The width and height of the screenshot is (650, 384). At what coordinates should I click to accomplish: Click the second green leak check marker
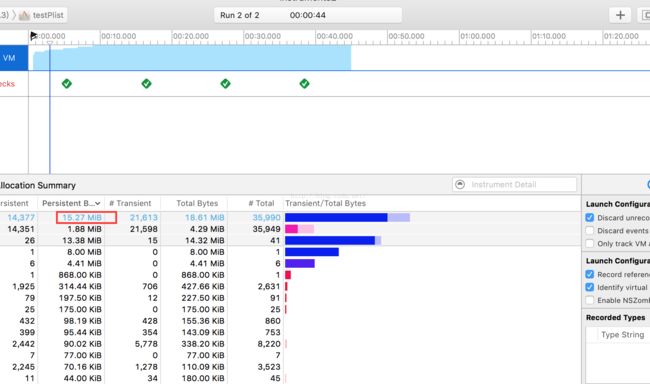pyautogui.click(x=146, y=84)
